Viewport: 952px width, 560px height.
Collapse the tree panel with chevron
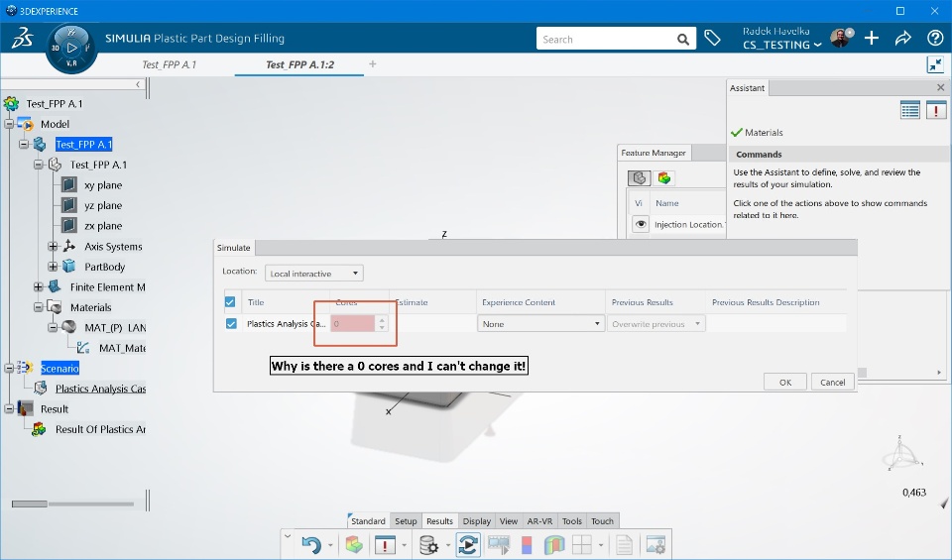tap(138, 84)
